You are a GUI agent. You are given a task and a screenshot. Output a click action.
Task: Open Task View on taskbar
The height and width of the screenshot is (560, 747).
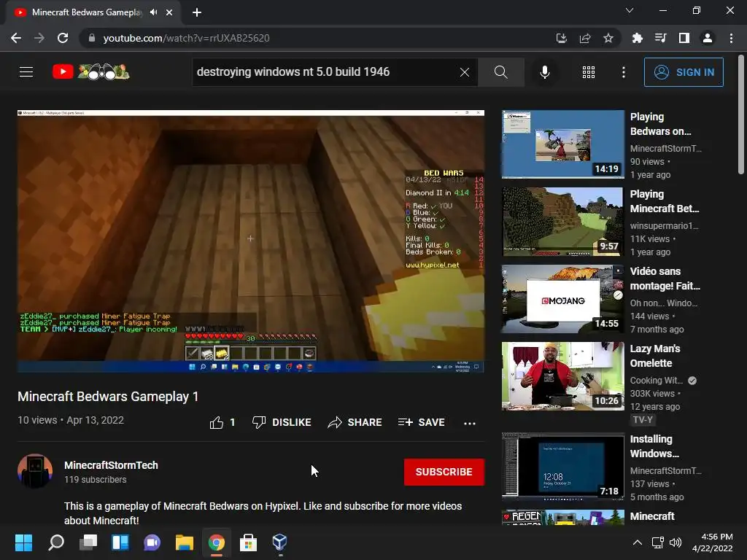[x=88, y=542]
